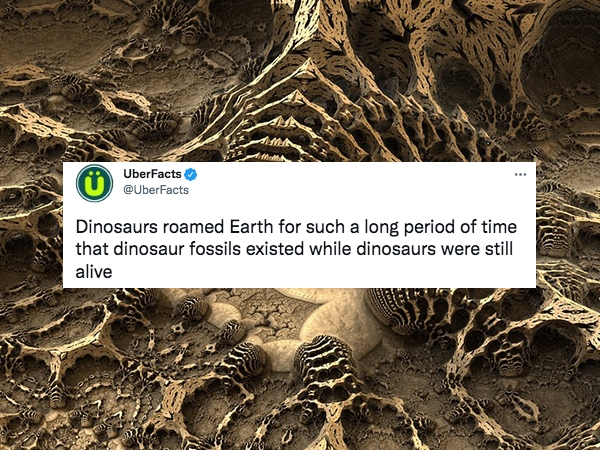Click the word "alive" ending the tweet

tap(93, 271)
